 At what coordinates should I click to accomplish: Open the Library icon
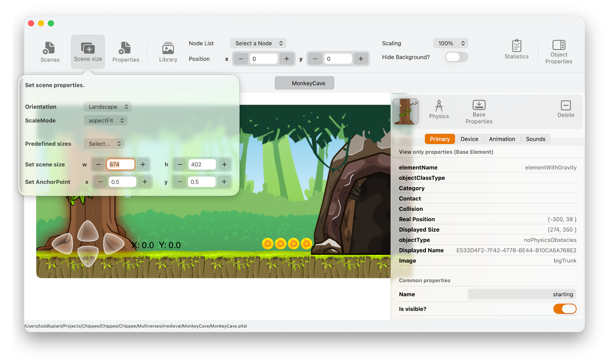pyautogui.click(x=168, y=52)
